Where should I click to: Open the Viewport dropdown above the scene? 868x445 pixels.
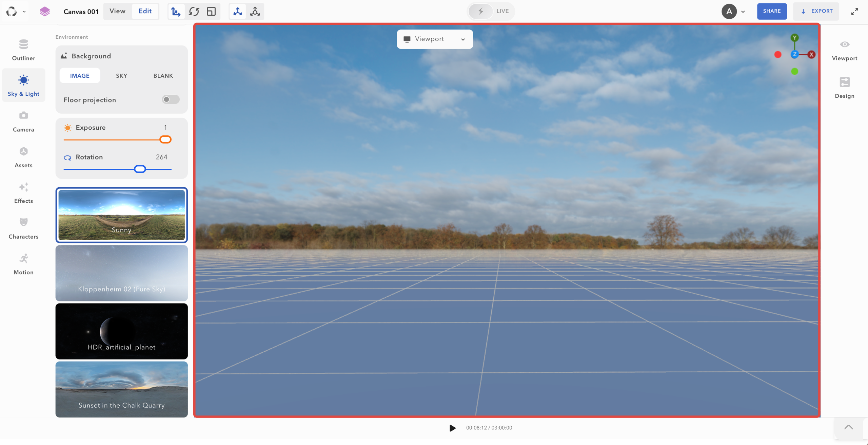[434, 39]
